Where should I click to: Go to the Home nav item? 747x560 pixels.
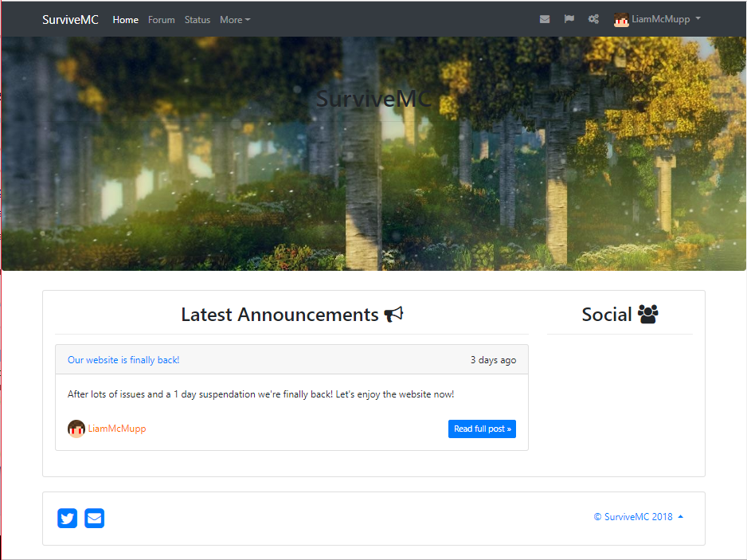[x=125, y=20]
